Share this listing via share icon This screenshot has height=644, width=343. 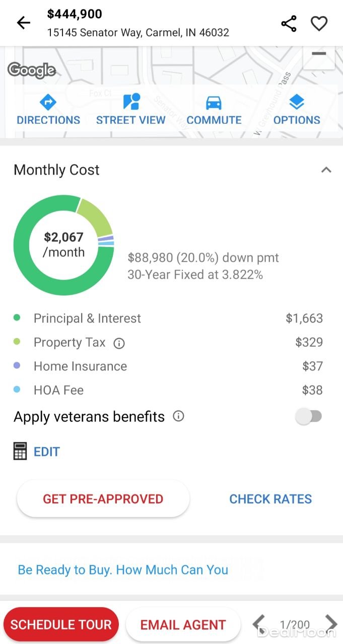pyautogui.click(x=289, y=24)
